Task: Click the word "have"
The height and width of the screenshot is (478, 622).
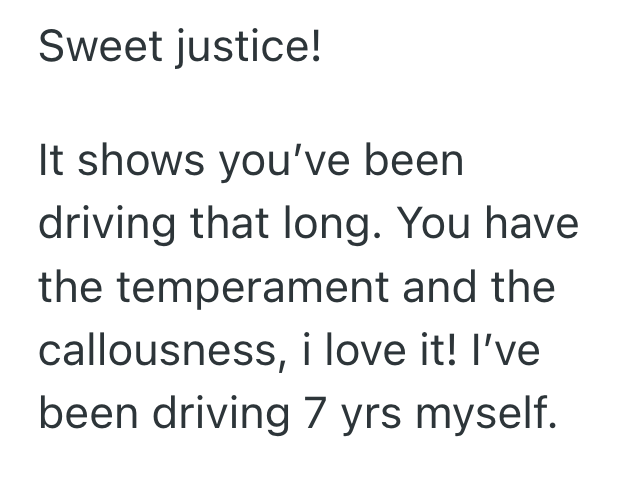Action: click(x=533, y=223)
